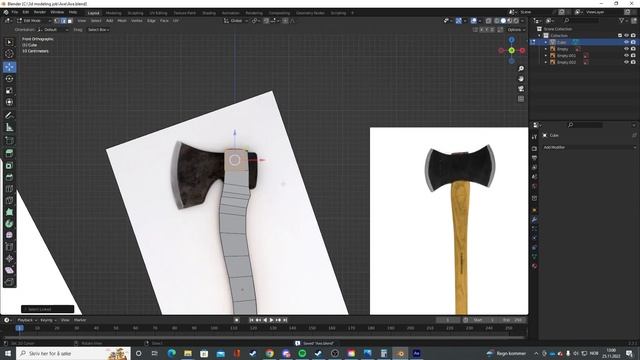The width and height of the screenshot is (640, 360).
Task: Select the Knife tool
Action: (x=9, y=200)
